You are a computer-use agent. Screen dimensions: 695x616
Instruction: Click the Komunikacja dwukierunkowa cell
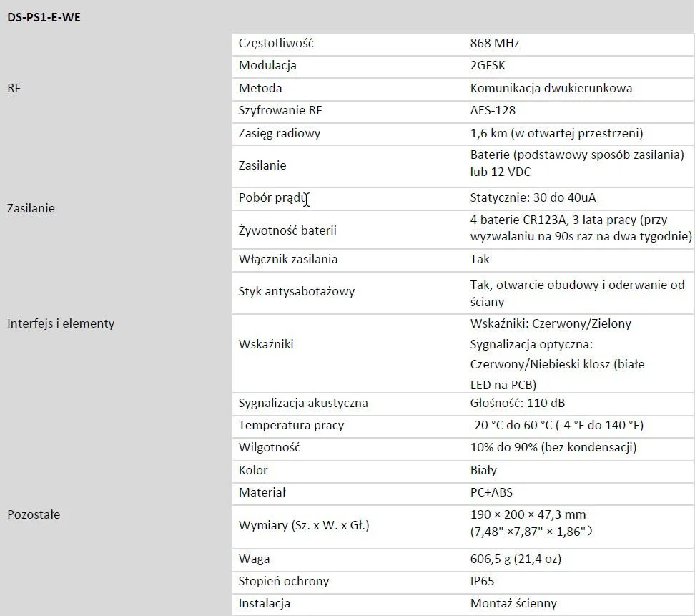(x=551, y=88)
